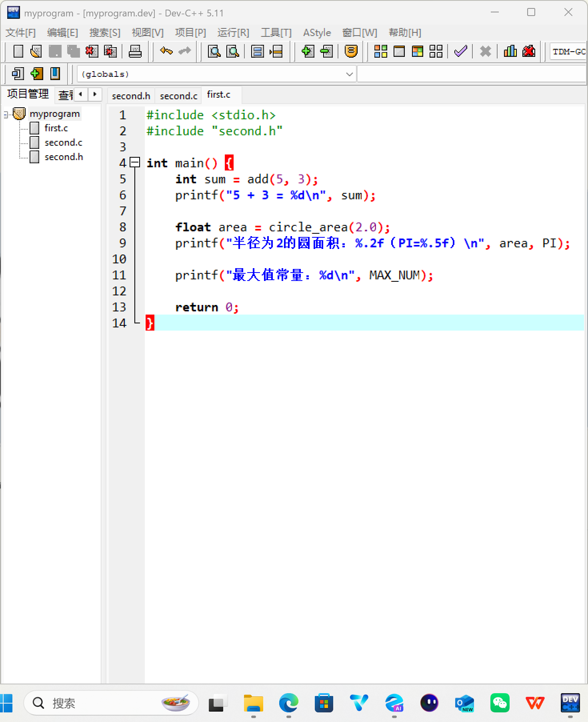Click the Windows Start button
This screenshot has height=722, width=588.
tap(6, 703)
